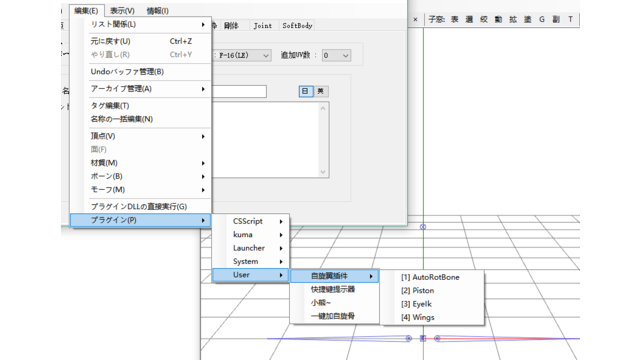
Task: Toggle the 動 sub-window button
Action: coord(498,19)
